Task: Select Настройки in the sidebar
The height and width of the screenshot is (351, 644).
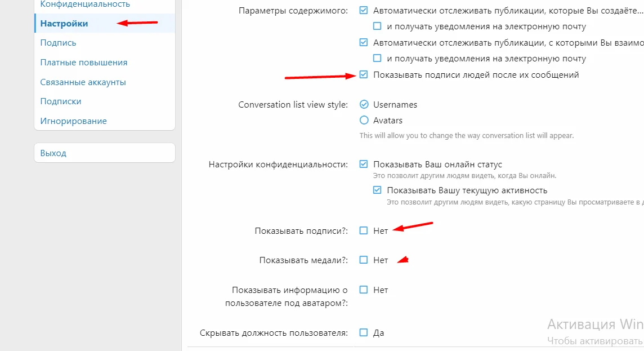Action: point(64,23)
